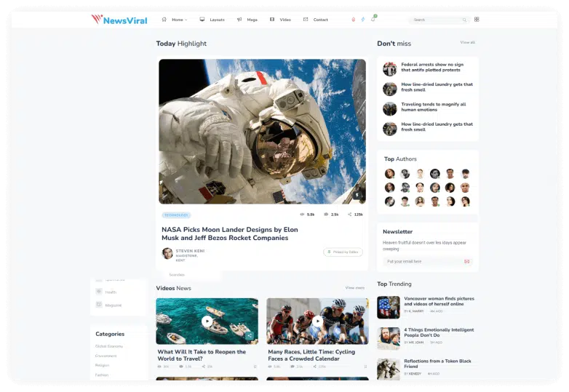Play the boats travel video
The width and height of the screenshot is (569, 392).
[207, 321]
